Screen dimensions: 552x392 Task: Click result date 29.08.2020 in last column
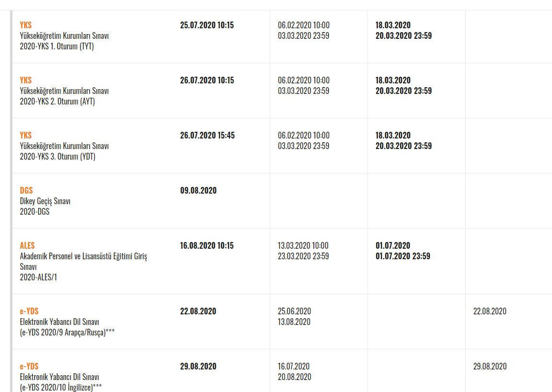click(x=490, y=366)
